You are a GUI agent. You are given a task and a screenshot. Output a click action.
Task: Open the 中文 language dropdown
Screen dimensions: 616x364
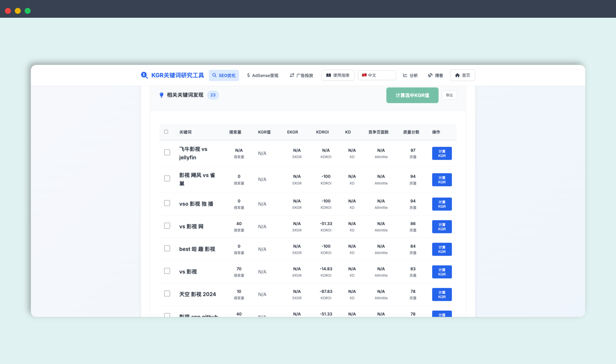coord(376,75)
